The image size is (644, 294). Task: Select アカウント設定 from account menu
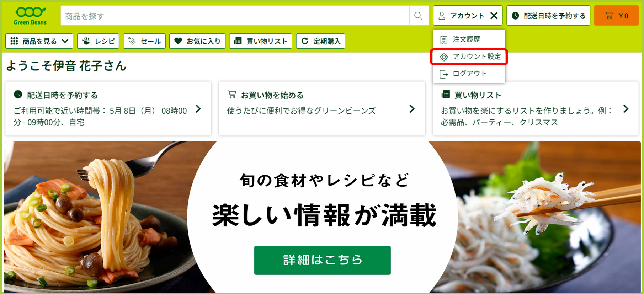(x=469, y=57)
